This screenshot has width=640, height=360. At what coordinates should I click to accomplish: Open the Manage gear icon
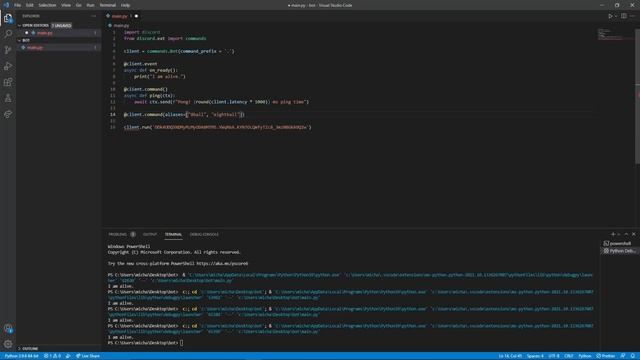point(8,344)
